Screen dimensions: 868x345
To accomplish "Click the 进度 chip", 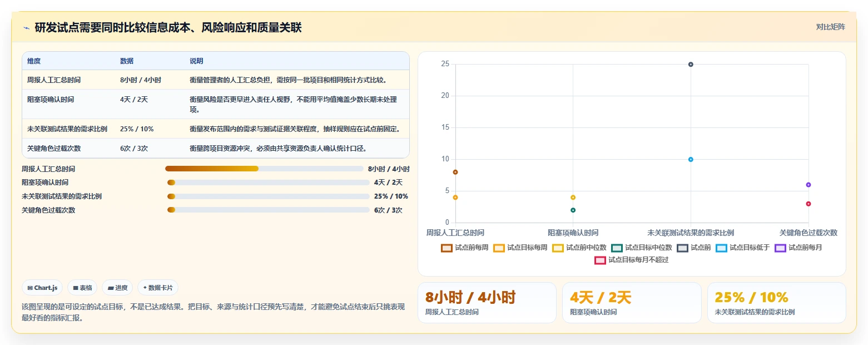I will [x=117, y=288].
